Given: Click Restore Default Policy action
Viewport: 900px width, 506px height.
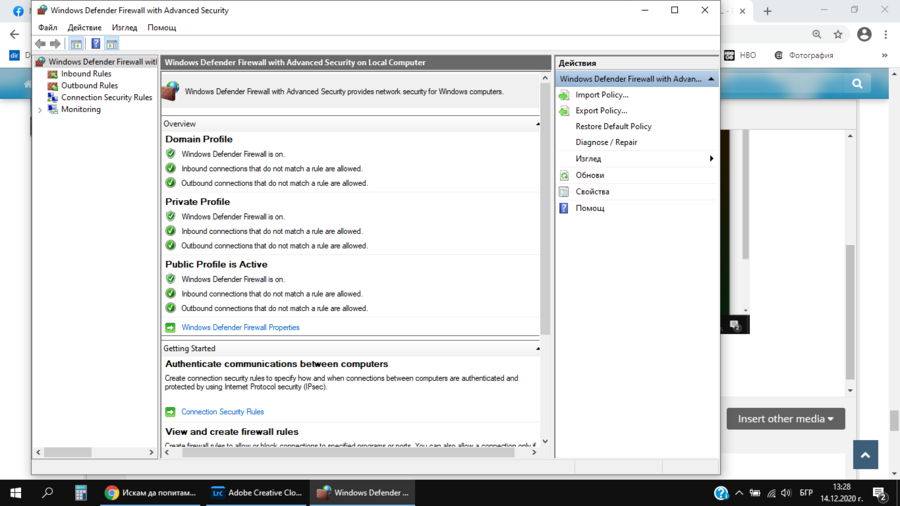Looking at the screenshot, I should (614, 127).
